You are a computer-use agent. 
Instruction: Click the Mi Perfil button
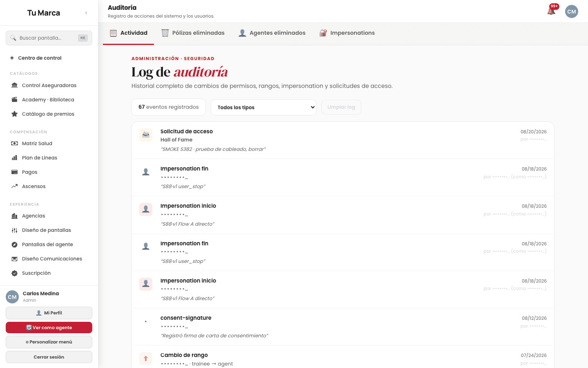pos(49,313)
